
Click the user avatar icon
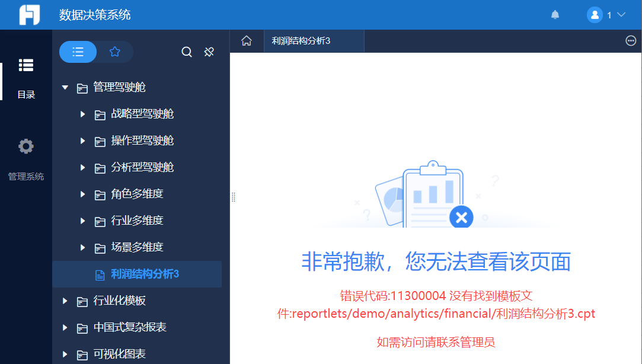[x=595, y=15]
